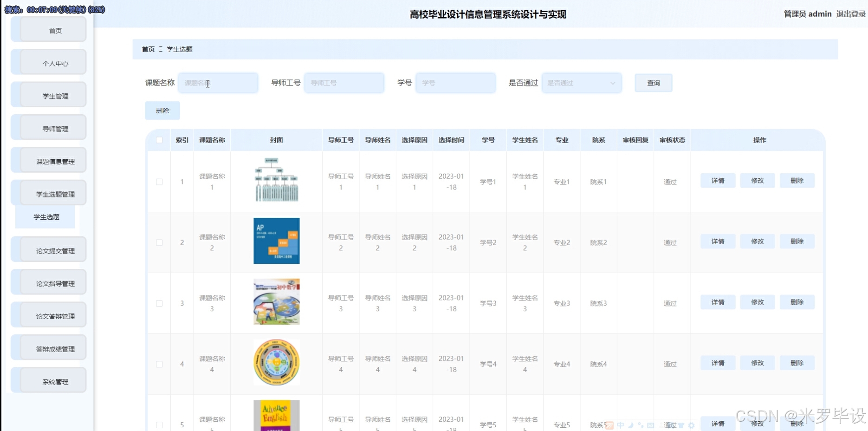Screen dimensions: 868x431
Task: Focus the 学号 search field
Action: [456, 83]
